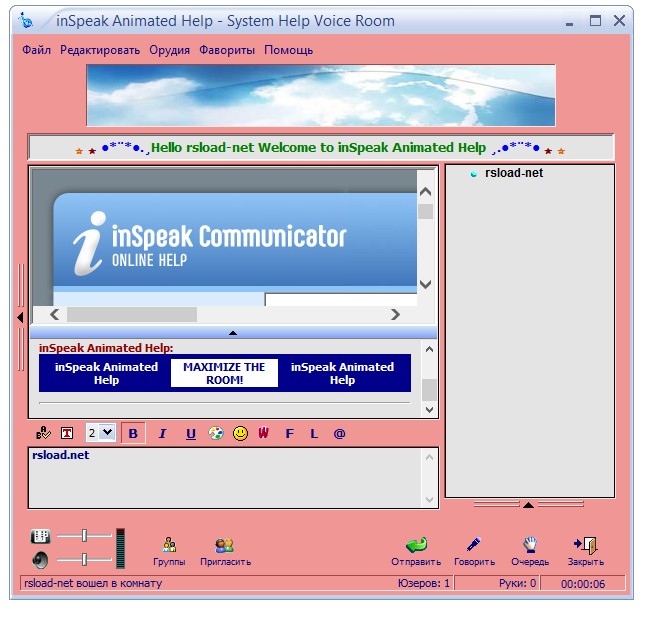Click the F toolbar button
Viewport: 649px width, 617px height.
[290, 433]
